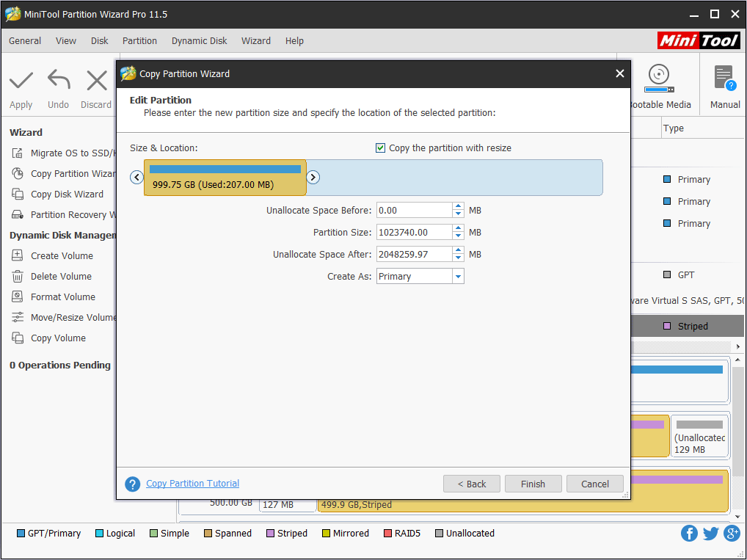The width and height of the screenshot is (747, 560).
Task: Click the GPT row in partition list
Action: (687, 275)
